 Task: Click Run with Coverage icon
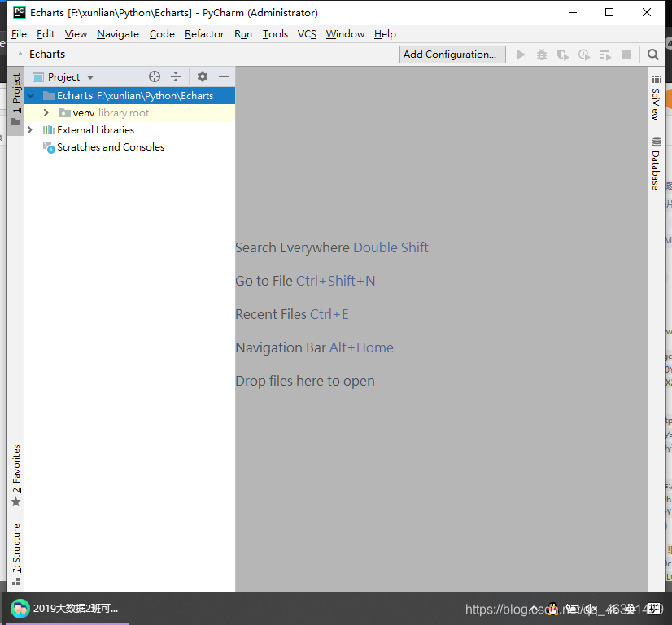tap(563, 55)
